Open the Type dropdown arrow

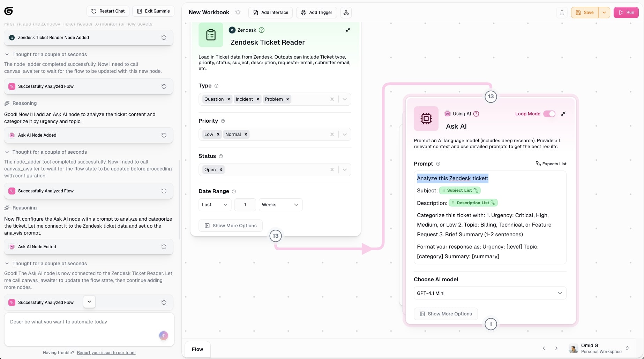345,99
